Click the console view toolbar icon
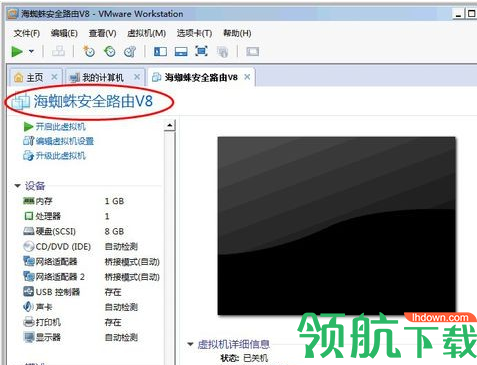Viewport: 477px width, 365px height. (x=252, y=51)
